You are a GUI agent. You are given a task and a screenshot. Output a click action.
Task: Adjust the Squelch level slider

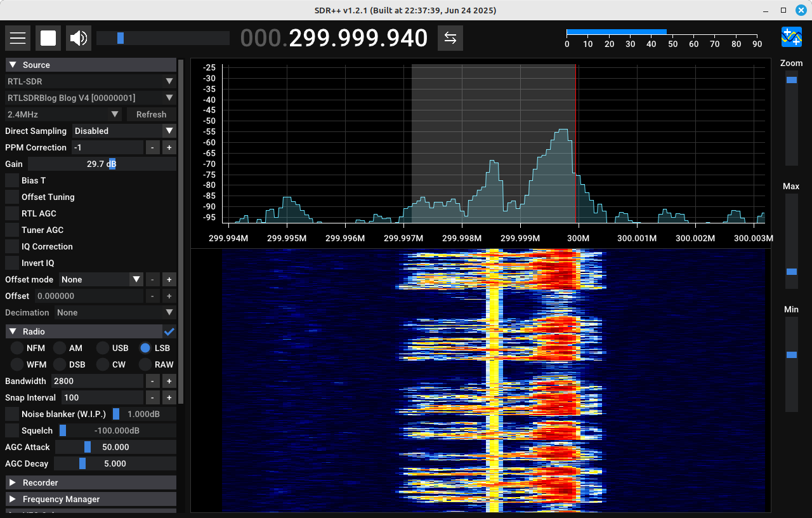[x=117, y=430]
